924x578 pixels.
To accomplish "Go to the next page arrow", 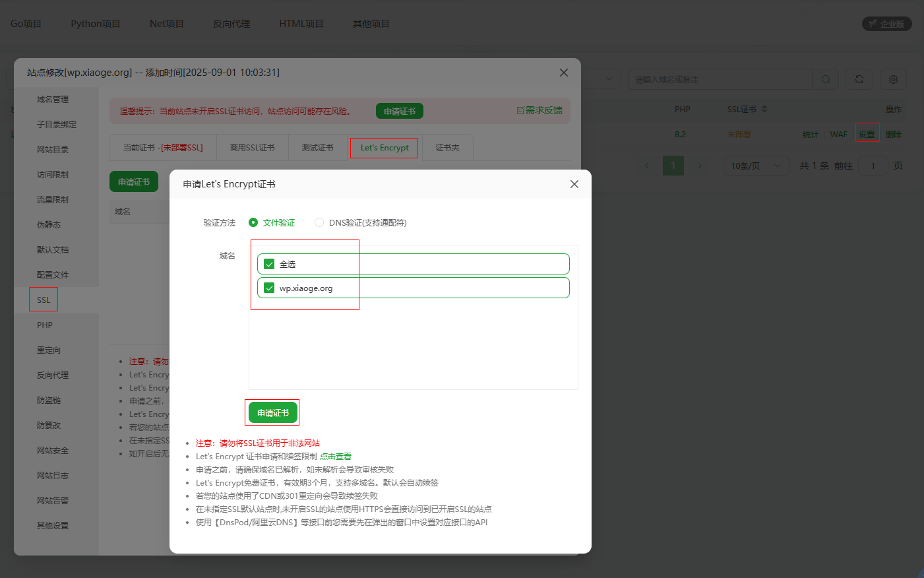I will point(699,166).
